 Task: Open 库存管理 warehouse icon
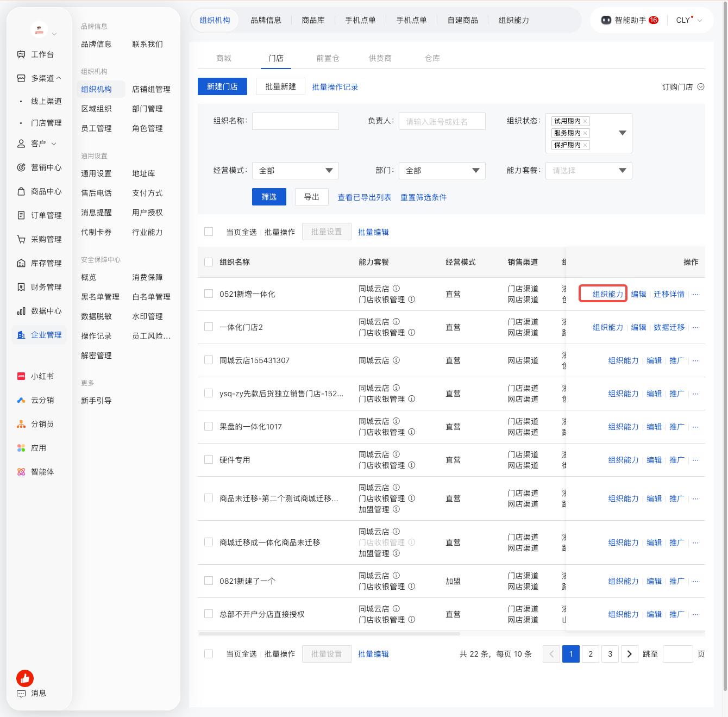coord(21,263)
